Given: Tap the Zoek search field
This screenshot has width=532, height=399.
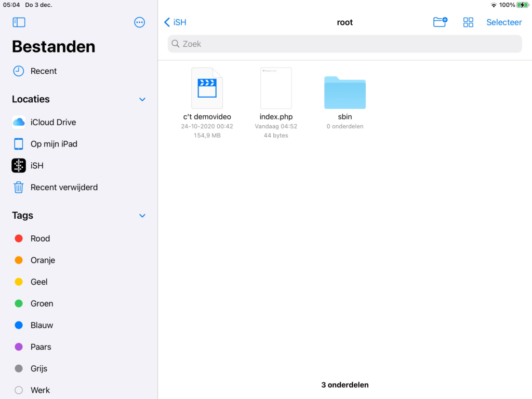Looking at the screenshot, I should pos(344,44).
